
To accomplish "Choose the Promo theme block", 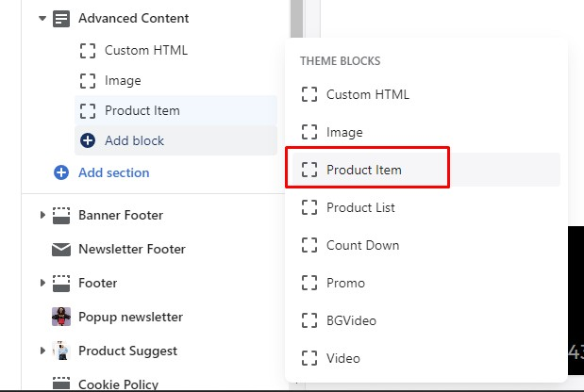I will point(345,283).
